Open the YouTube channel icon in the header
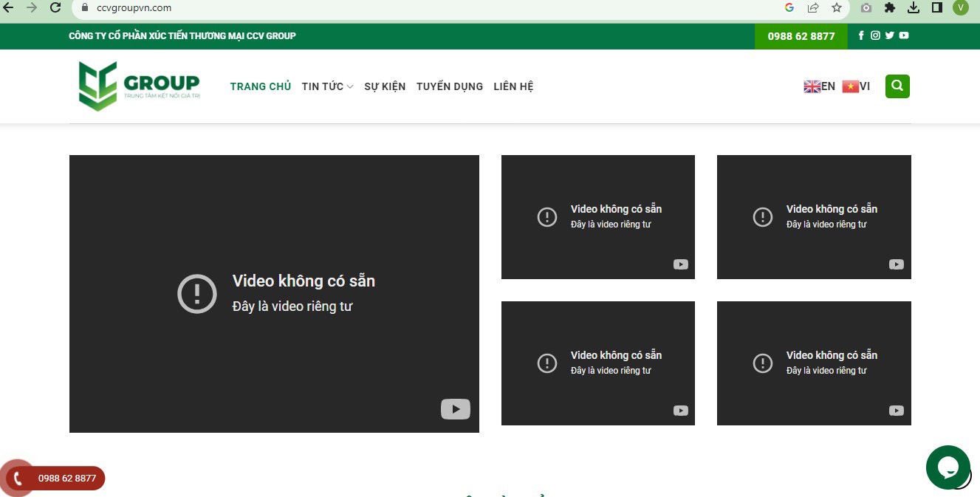The height and width of the screenshot is (497, 980). coord(904,35)
